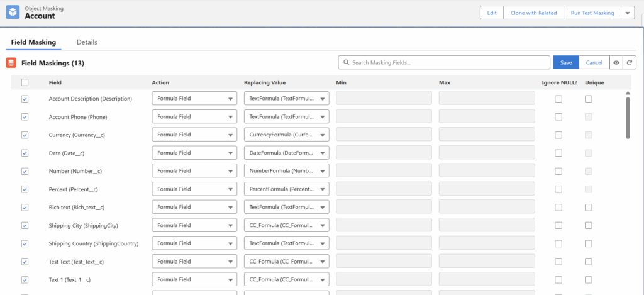Screen dimensions: 644x295
Task: Open Action dropdown for Currency row
Action: (x=194, y=135)
